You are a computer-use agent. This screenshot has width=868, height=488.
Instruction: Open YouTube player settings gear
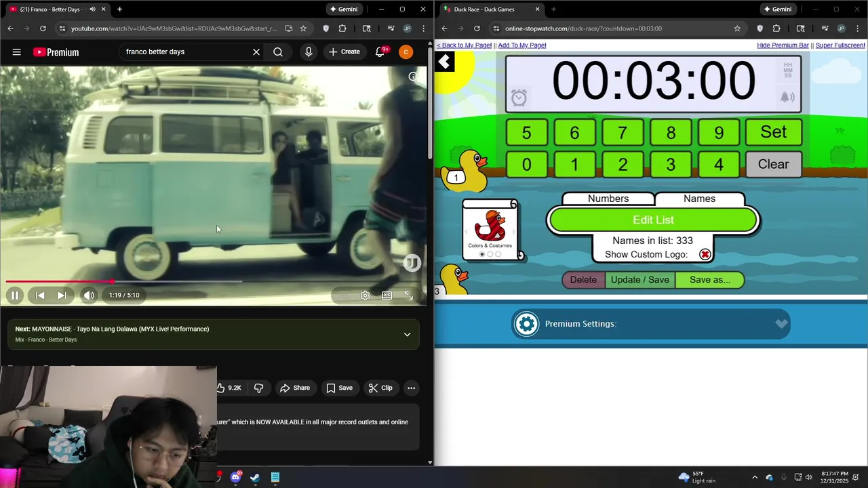(365, 296)
